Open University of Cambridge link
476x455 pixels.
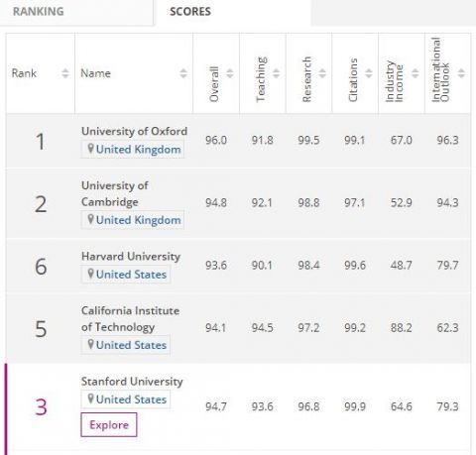pyautogui.click(x=115, y=193)
